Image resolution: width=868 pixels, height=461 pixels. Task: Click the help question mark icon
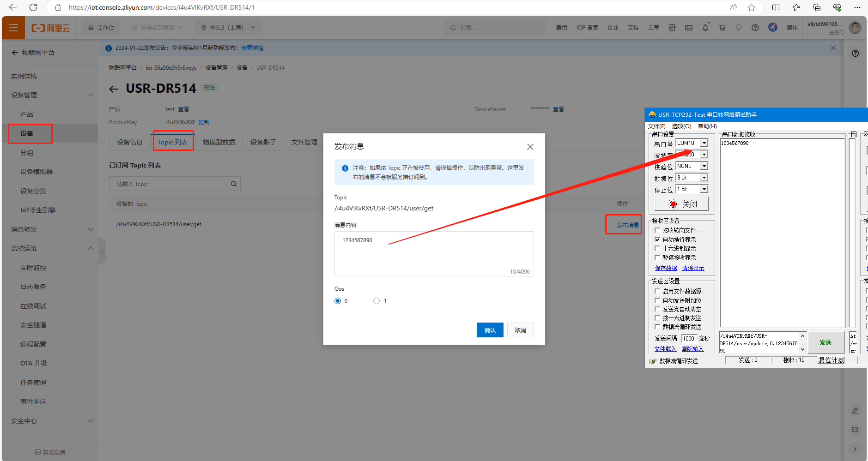pyautogui.click(x=755, y=28)
